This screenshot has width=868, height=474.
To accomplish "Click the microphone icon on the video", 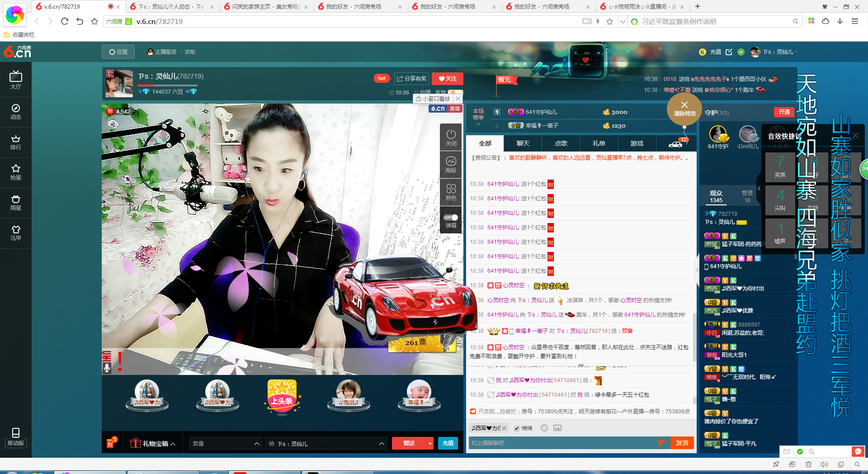I will tap(107, 367).
